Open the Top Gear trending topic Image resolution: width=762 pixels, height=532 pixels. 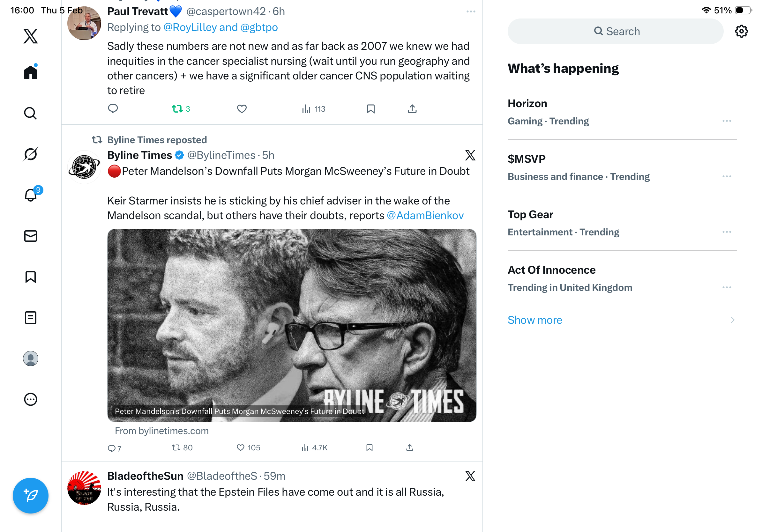point(530,215)
